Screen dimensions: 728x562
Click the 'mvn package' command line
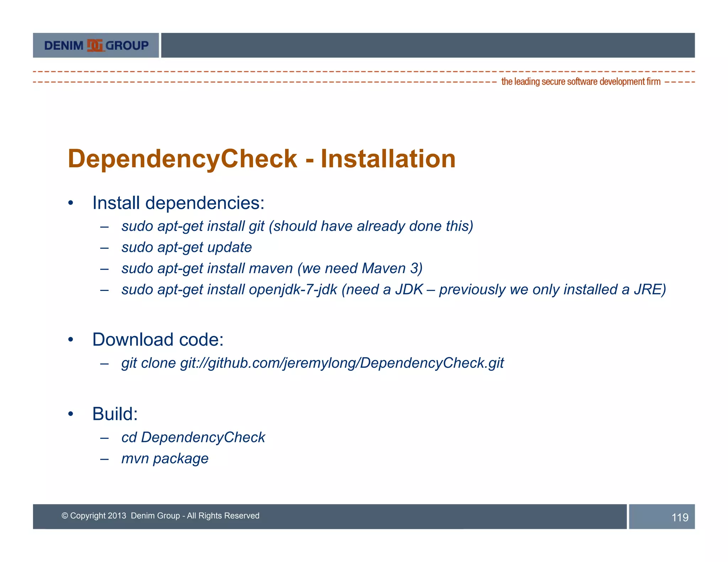click(165, 459)
